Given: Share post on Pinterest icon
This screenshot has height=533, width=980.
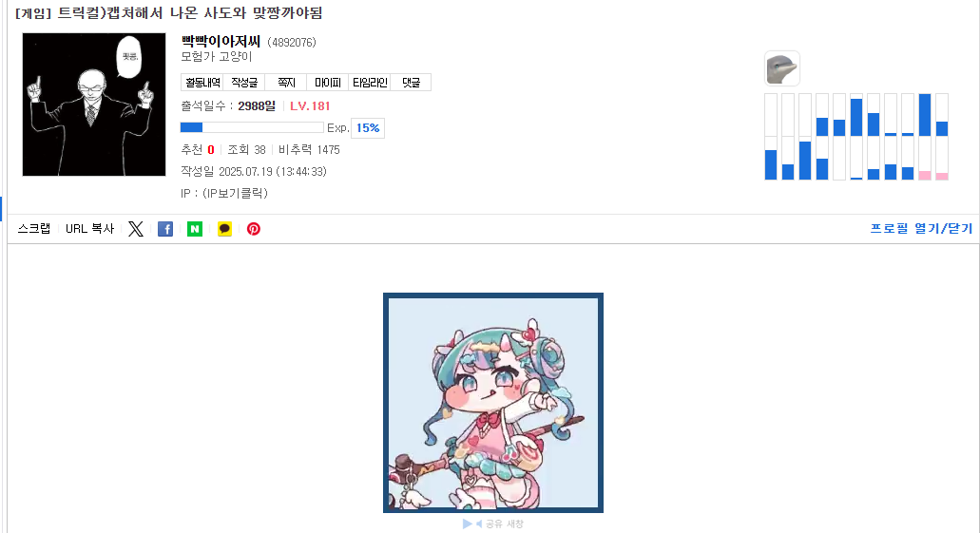Looking at the screenshot, I should coord(253,229).
